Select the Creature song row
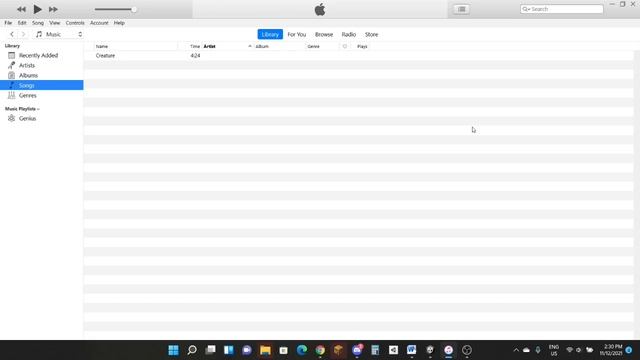 pyautogui.click(x=358, y=56)
